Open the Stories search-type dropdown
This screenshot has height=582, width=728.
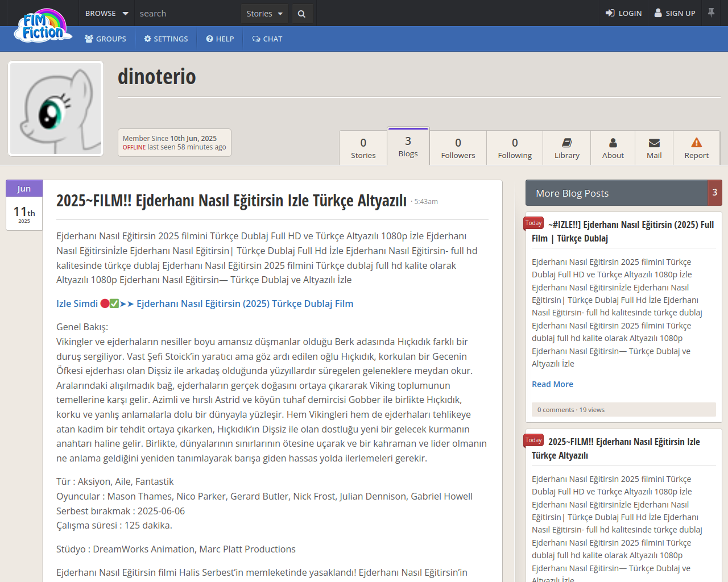tap(264, 14)
